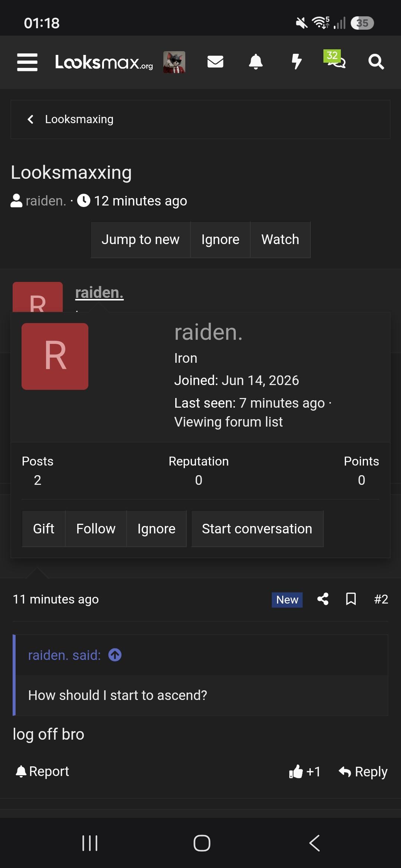
Task: Bookmark post #2
Action: tap(351, 599)
